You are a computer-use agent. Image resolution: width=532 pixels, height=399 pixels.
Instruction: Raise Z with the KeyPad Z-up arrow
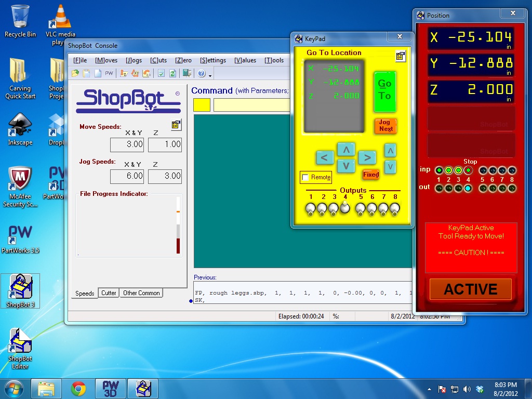coord(390,151)
